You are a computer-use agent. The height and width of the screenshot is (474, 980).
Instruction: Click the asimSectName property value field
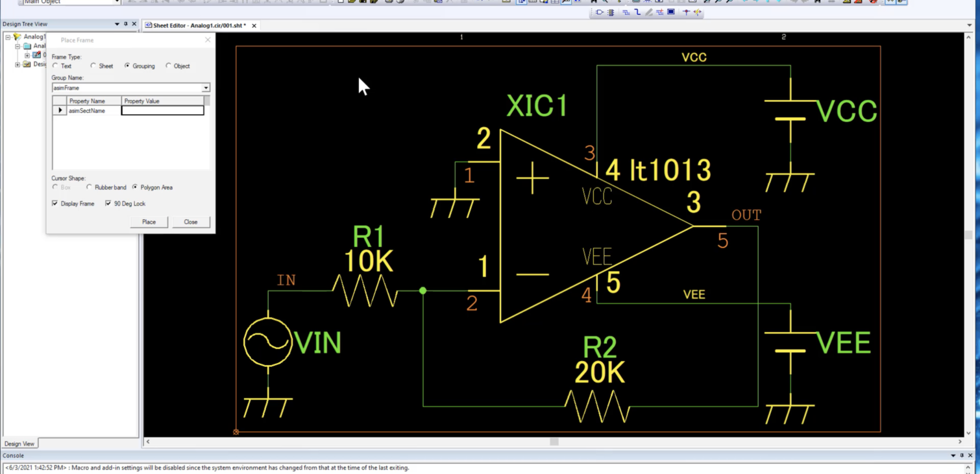[x=162, y=111]
